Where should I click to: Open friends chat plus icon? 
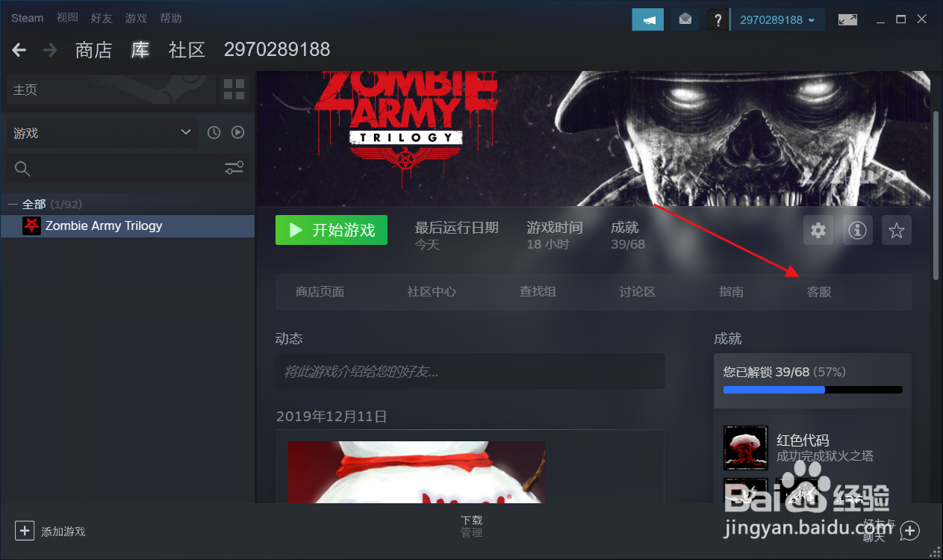[x=909, y=531]
